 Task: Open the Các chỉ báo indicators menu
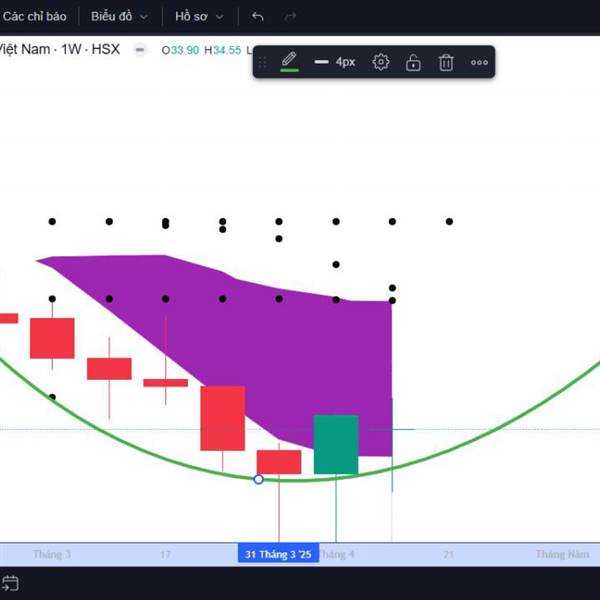[34, 16]
